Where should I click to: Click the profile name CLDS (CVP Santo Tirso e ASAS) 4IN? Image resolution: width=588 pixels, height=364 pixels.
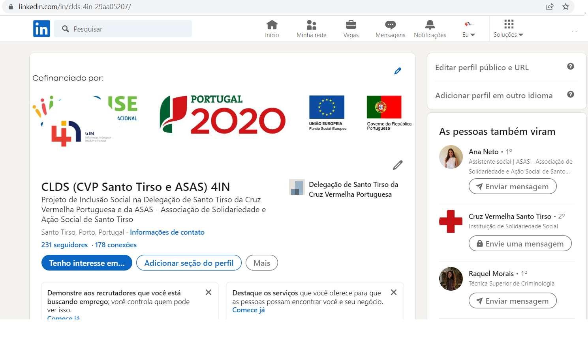[x=135, y=187]
